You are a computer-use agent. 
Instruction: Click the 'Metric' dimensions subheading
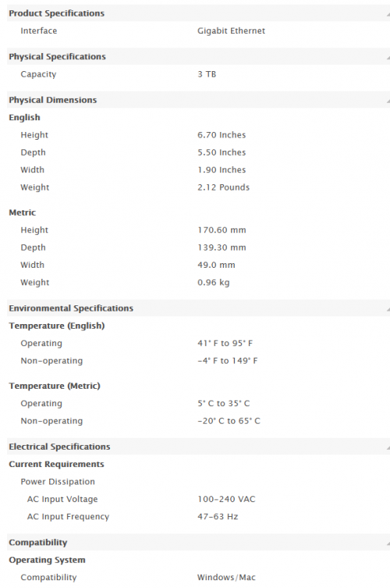pyautogui.click(x=23, y=212)
